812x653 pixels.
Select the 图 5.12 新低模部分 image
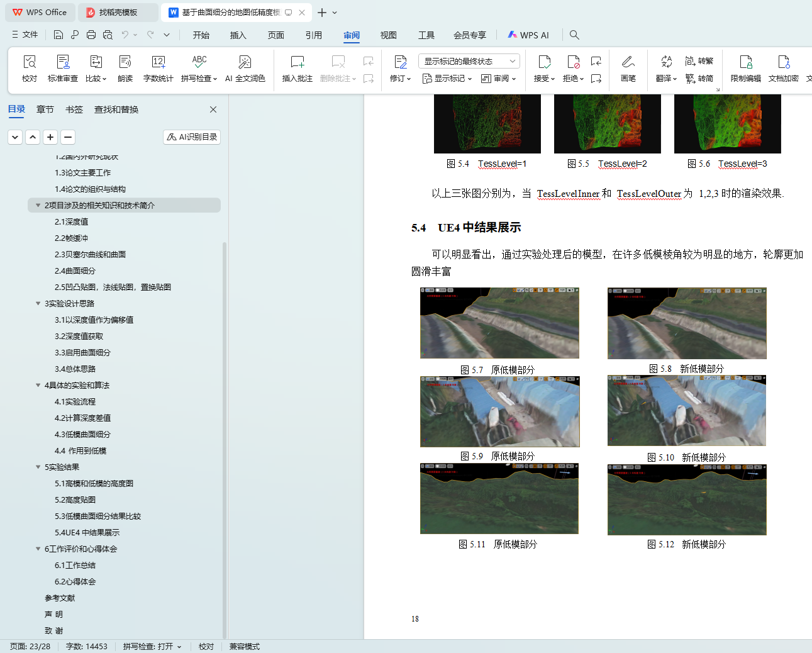pyautogui.click(x=687, y=500)
